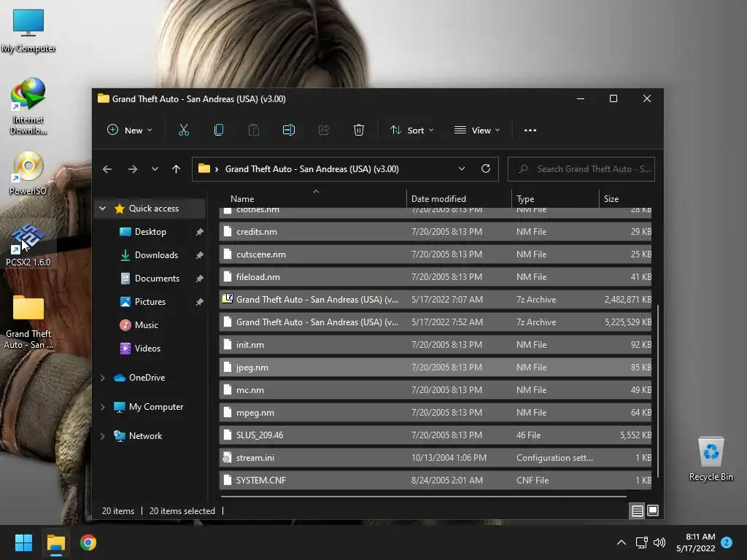Select the SLUS_209.46 file
The image size is (747, 560).
[x=435, y=435]
